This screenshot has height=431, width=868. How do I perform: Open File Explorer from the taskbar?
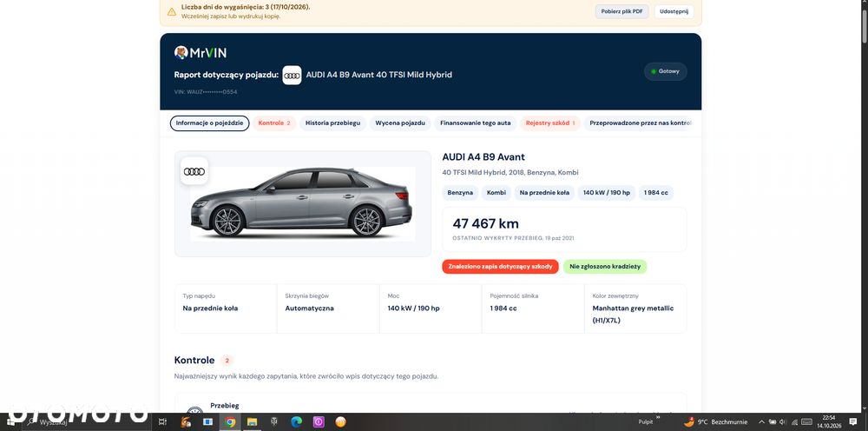pos(252,422)
